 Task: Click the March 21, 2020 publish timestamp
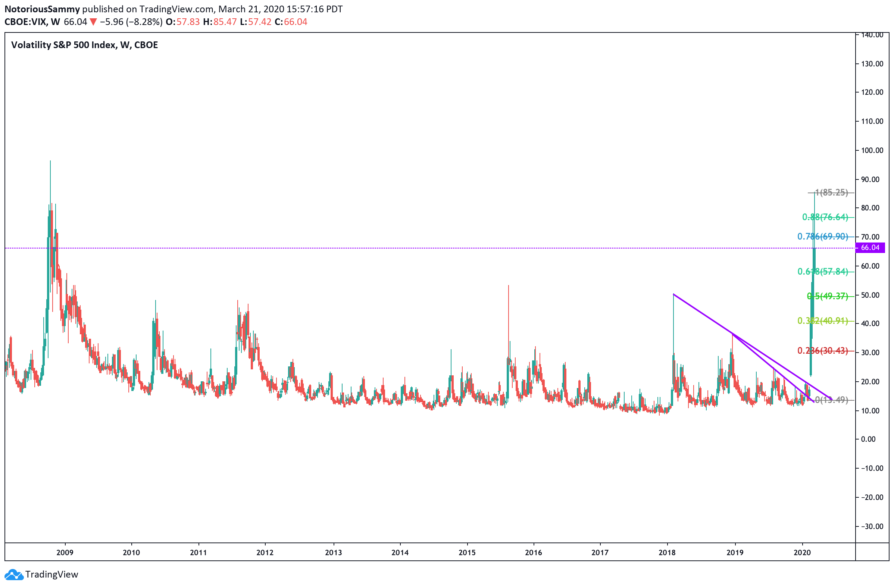coord(280,9)
